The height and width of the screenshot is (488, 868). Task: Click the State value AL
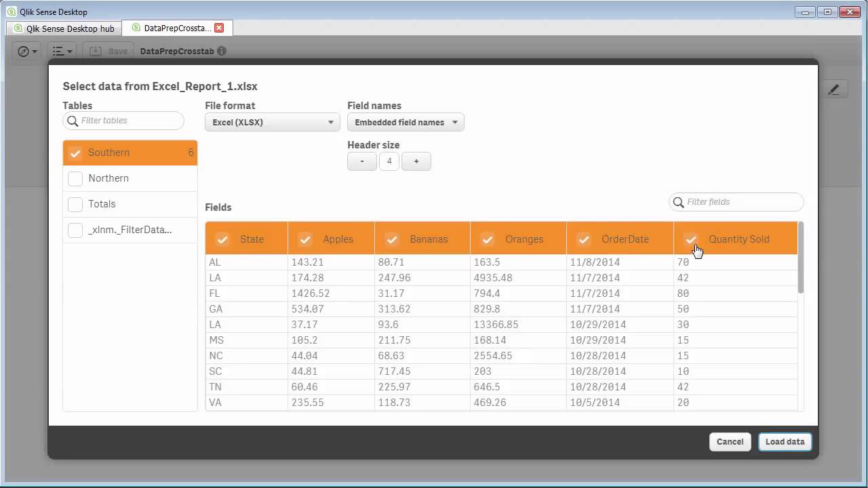tap(215, 262)
